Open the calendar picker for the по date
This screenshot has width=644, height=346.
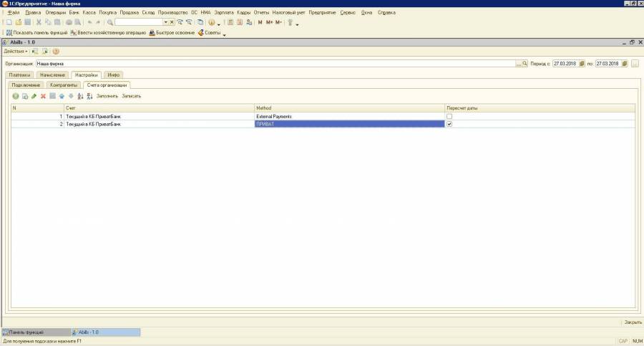coord(624,64)
